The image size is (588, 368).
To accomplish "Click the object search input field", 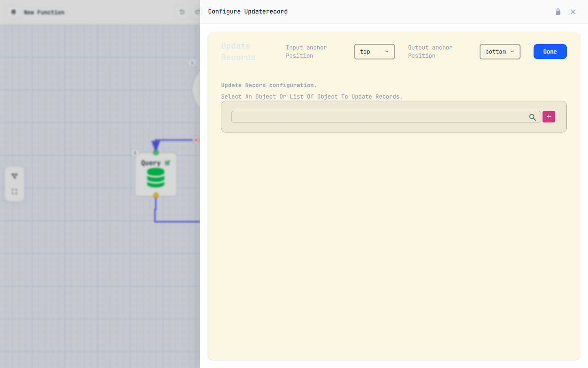I will point(386,117).
